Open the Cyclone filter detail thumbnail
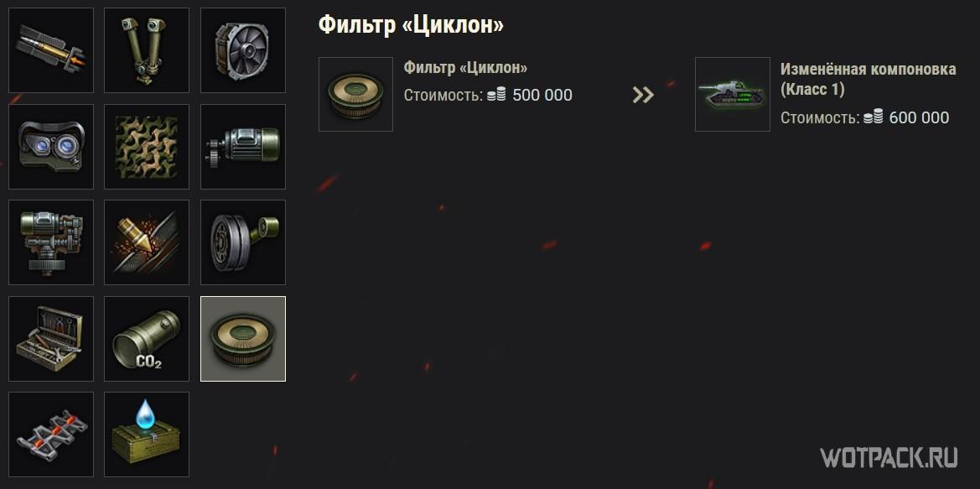This screenshot has height=489, width=980. pyautogui.click(x=355, y=95)
